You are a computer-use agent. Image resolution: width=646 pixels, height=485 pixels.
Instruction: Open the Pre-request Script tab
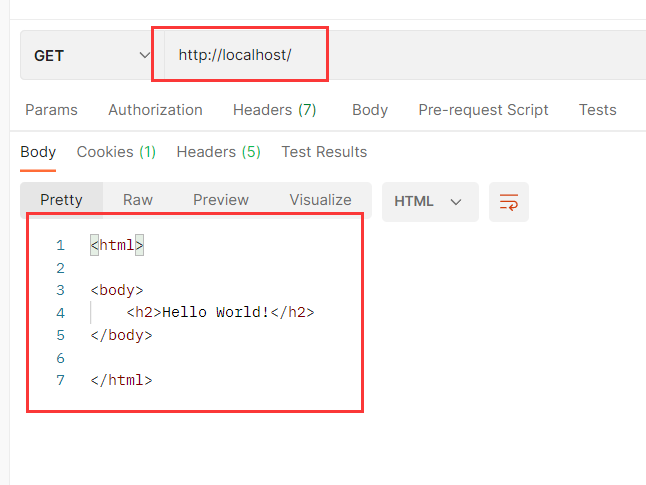pos(483,110)
